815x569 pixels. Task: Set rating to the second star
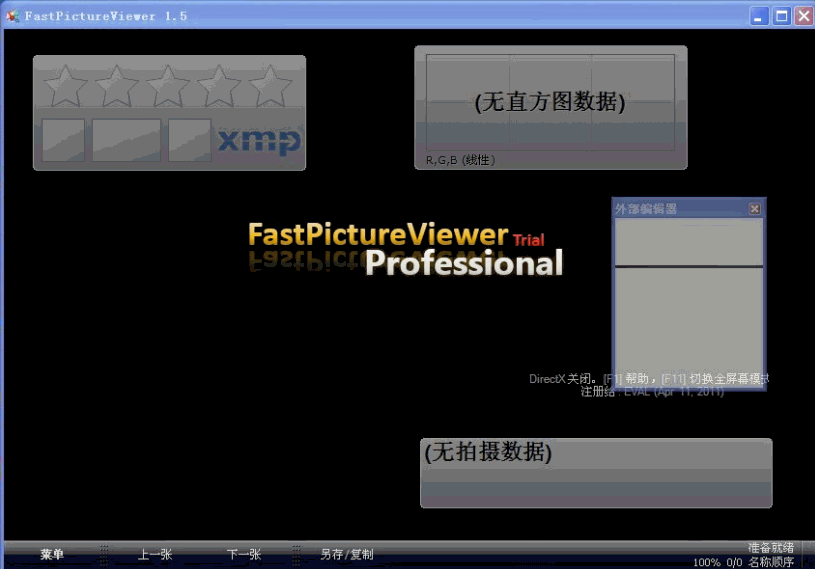click(x=117, y=86)
